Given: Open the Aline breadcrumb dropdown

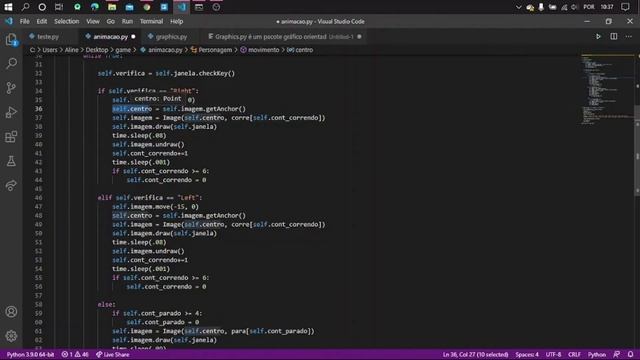Looking at the screenshot, I should click(x=71, y=50).
